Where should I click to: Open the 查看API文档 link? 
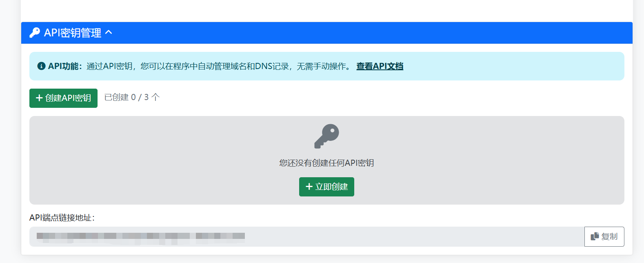point(380,66)
